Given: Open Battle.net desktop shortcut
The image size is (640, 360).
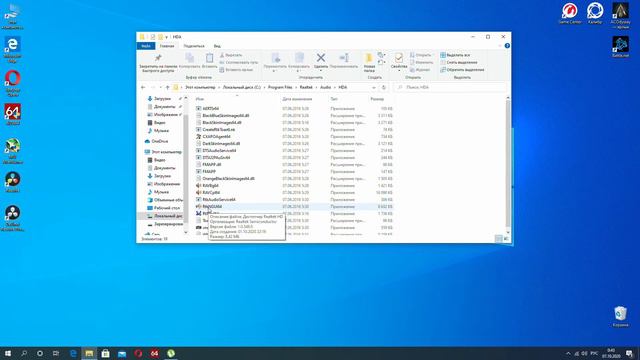Looking at the screenshot, I should (x=620, y=47).
